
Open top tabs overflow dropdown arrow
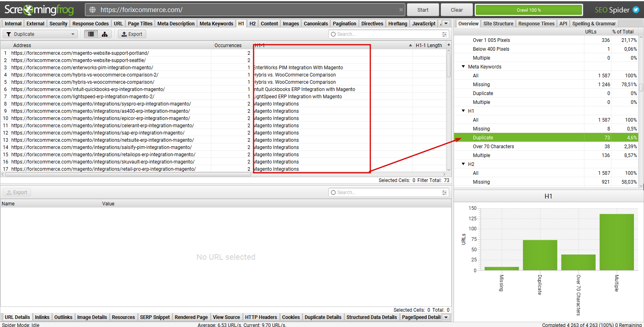[x=446, y=23]
